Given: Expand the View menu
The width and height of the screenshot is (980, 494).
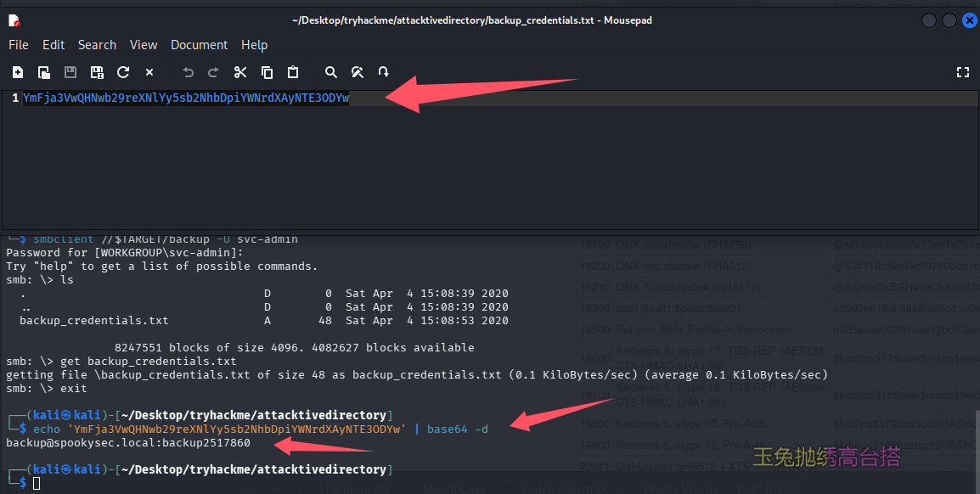Looking at the screenshot, I should pyautogui.click(x=144, y=45).
